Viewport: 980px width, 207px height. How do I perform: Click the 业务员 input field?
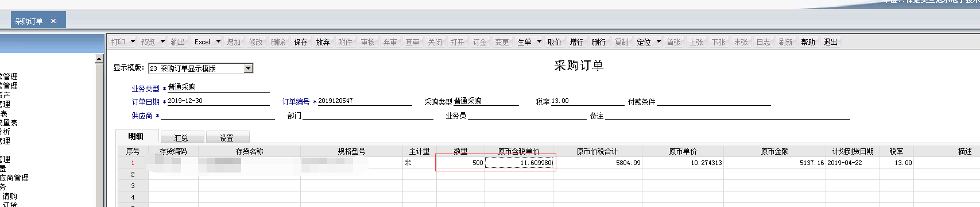(x=527, y=115)
